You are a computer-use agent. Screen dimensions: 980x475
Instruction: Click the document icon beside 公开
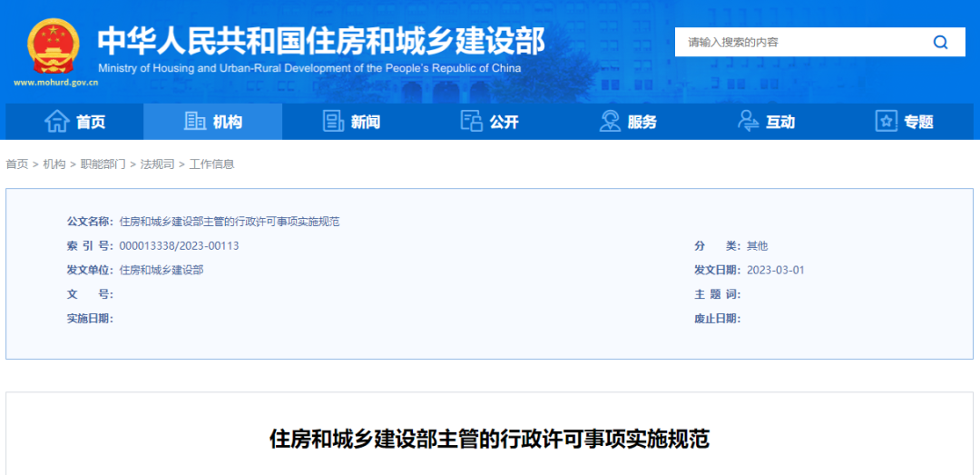[x=472, y=122]
